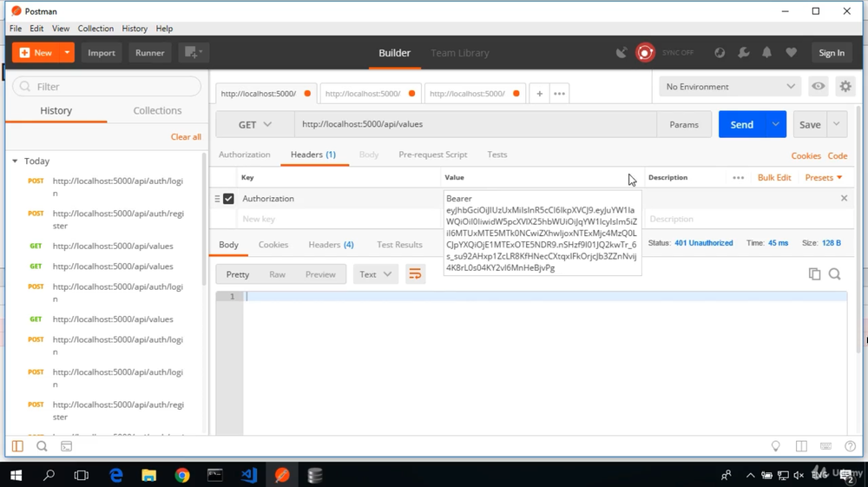Remove the Authorization header row
Screen dimensions: 868x487
[x=844, y=198]
